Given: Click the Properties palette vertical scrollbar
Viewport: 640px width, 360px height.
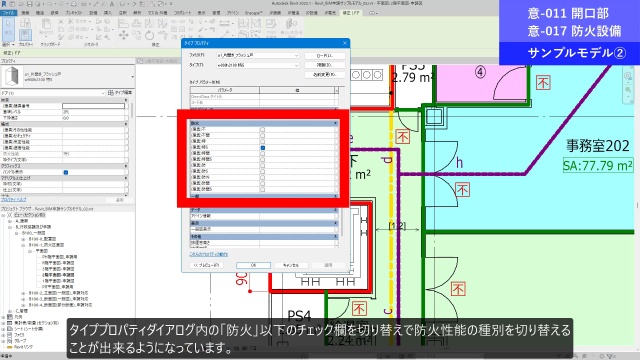Looking at the screenshot, I should pos(132,112).
